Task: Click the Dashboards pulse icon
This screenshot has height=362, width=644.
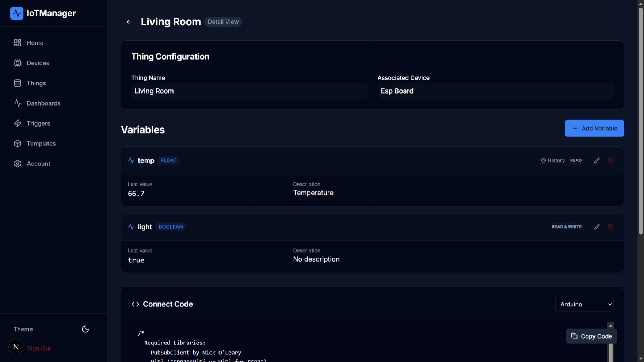Action: point(18,103)
